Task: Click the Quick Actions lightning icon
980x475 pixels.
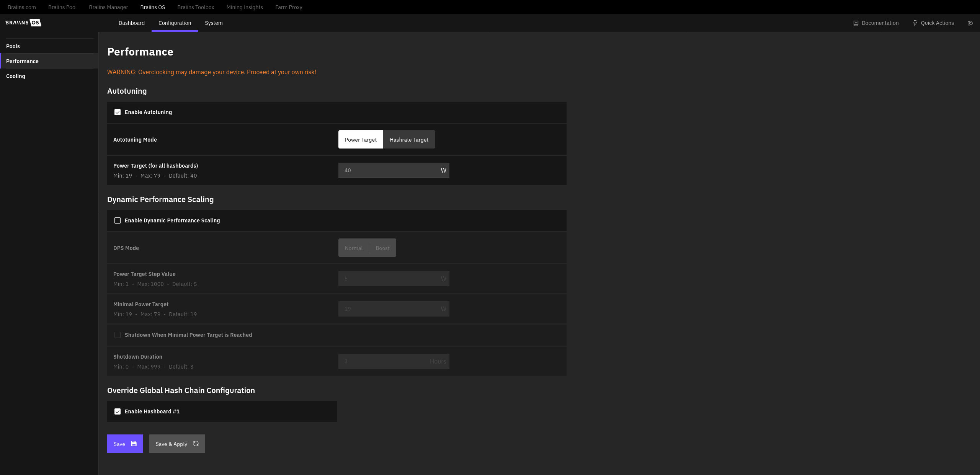Action: [x=915, y=23]
